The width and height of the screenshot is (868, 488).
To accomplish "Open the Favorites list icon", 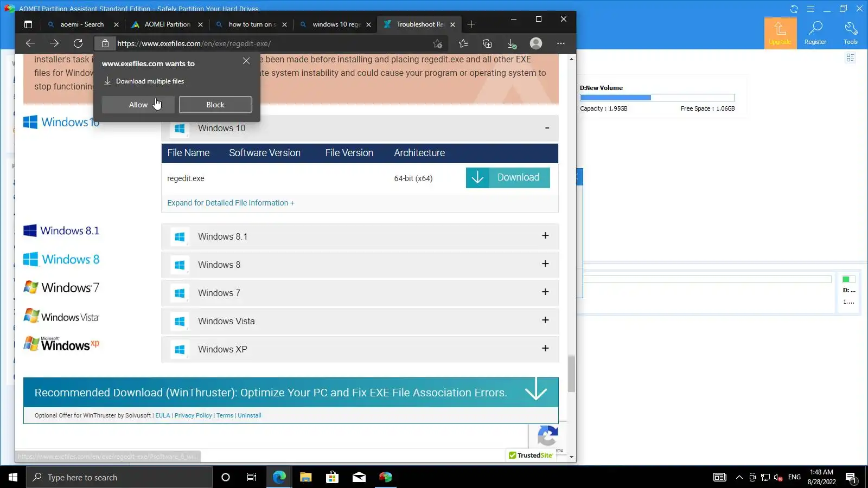I will 463,43.
